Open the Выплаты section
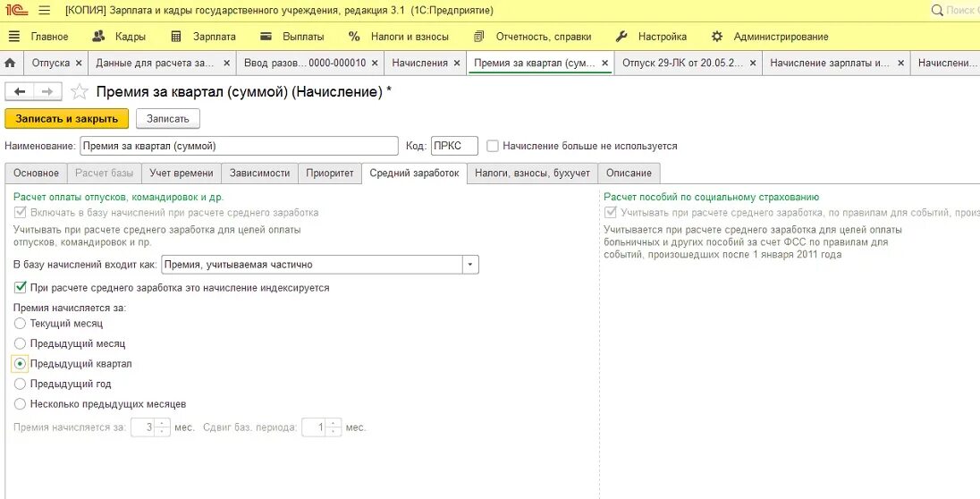Viewport: 980px width, 499px height. 291,37
